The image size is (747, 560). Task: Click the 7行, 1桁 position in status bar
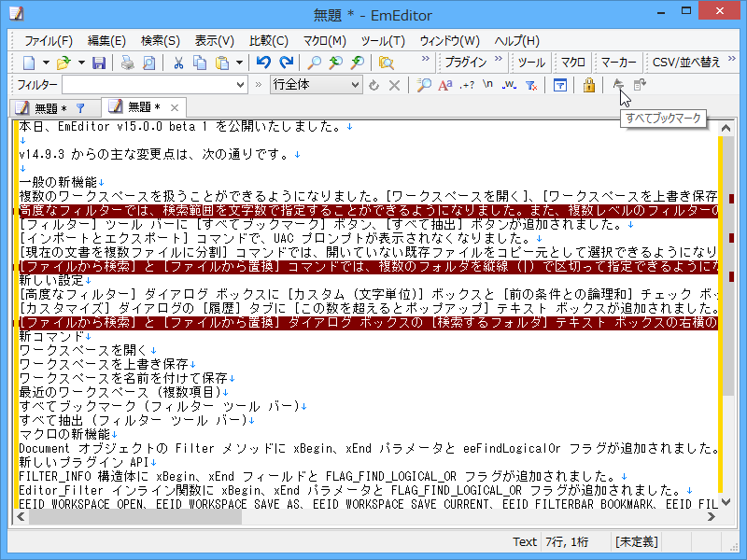tap(567, 542)
